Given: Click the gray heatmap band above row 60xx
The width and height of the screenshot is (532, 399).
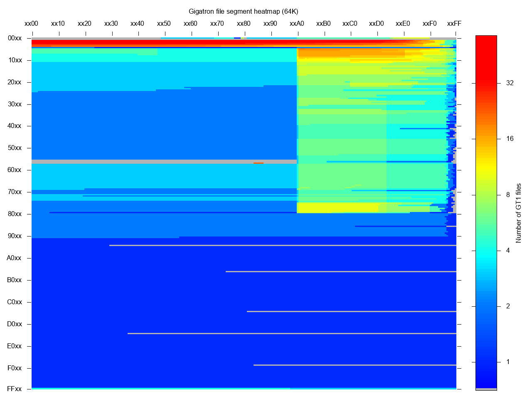Looking at the screenshot, I should [164, 162].
